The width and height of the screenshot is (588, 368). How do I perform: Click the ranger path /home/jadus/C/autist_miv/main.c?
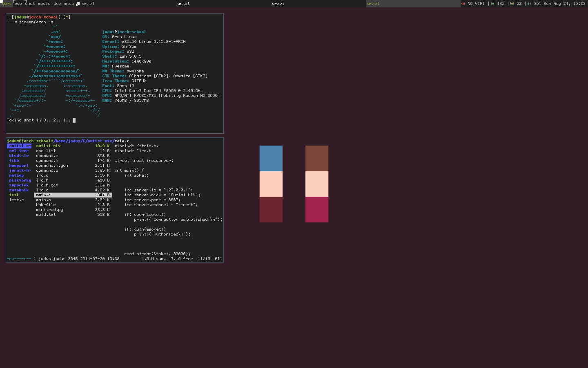coord(91,141)
